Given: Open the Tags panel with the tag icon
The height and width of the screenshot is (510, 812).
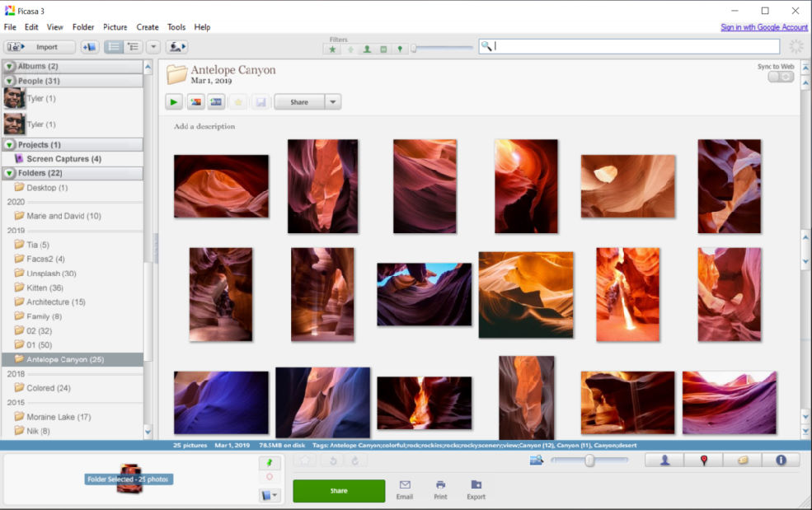Looking at the screenshot, I should point(743,460).
